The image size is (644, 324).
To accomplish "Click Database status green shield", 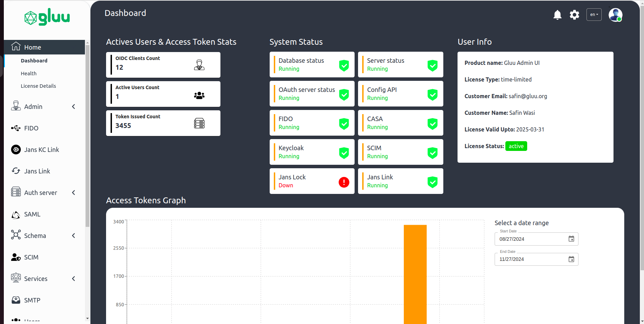I will tap(344, 65).
